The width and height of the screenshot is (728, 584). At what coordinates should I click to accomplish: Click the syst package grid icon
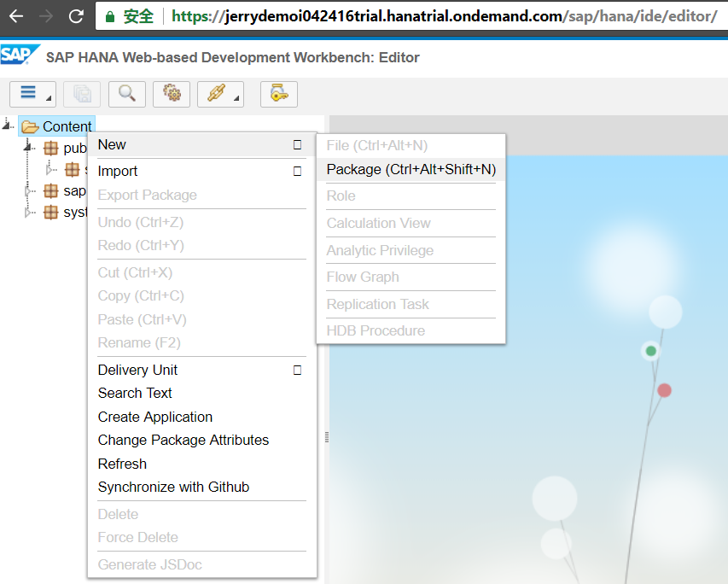tap(51, 212)
